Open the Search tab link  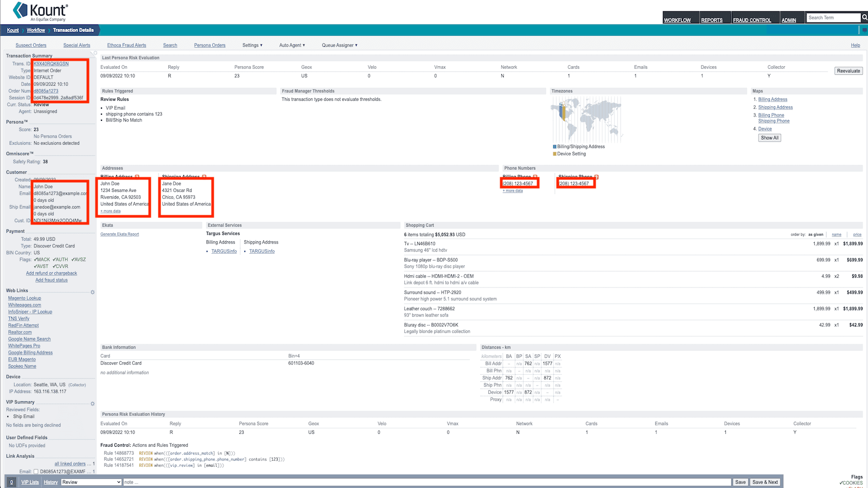pyautogui.click(x=170, y=45)
